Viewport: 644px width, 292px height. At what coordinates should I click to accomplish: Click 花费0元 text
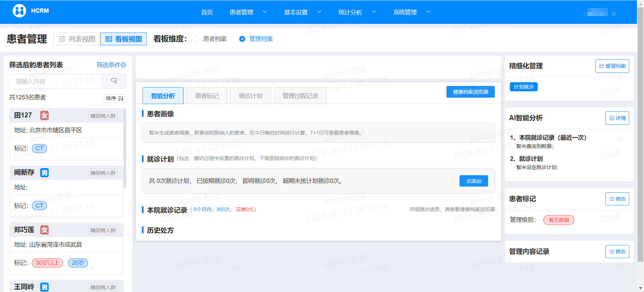(245, 209)
